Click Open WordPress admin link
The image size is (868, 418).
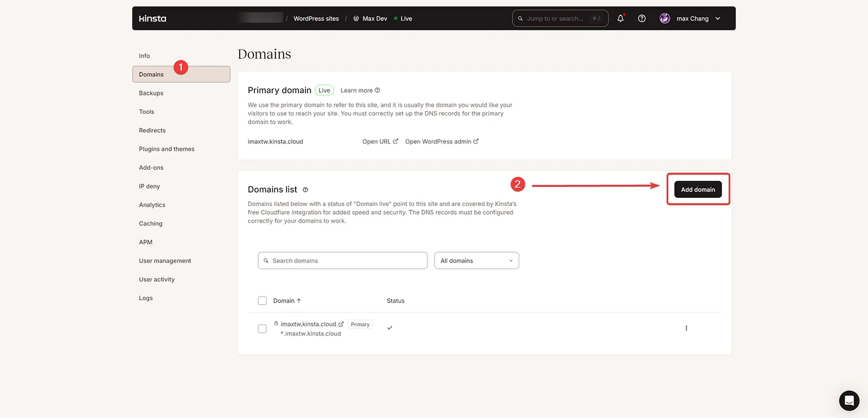[x=442, y=142]
